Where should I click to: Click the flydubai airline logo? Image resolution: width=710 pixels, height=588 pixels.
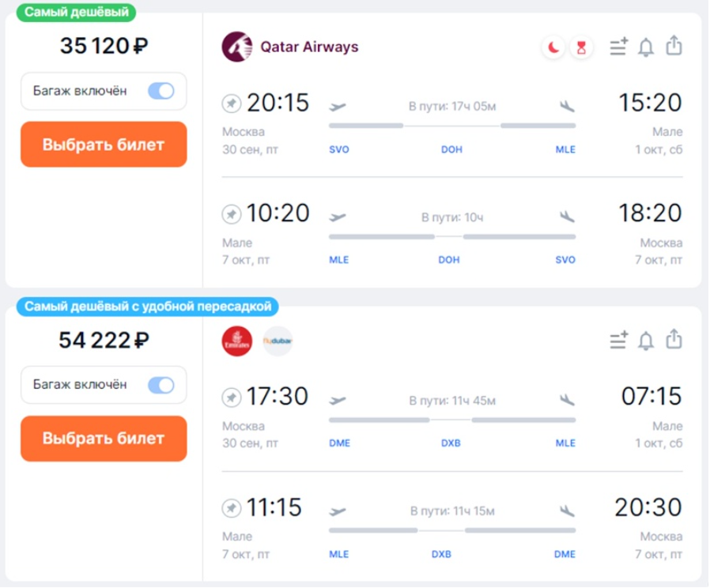click(x=278, y=341)
